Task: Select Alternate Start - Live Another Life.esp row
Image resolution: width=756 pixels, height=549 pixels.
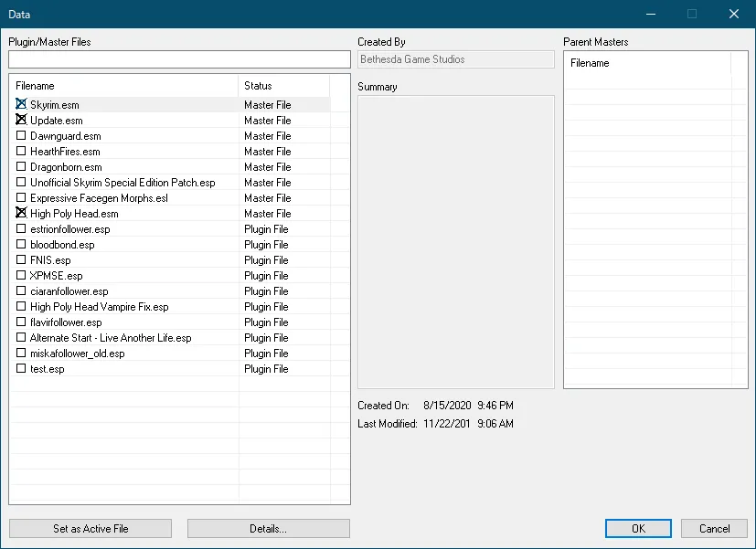Action: point(111,338)
